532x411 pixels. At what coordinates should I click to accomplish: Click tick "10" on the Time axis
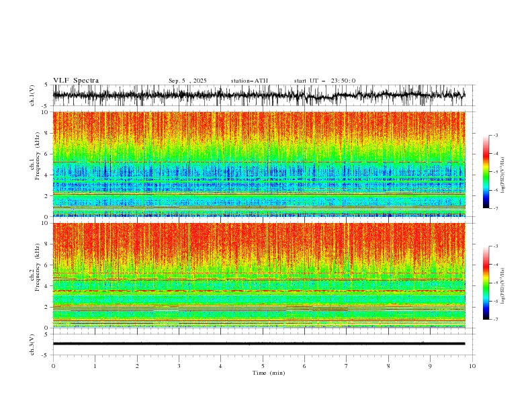[472, 366]
